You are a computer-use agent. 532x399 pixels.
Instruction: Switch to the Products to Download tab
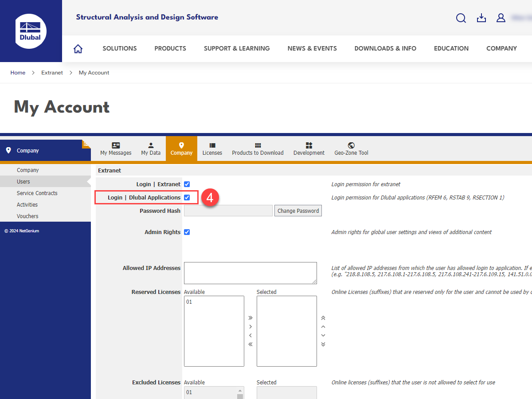point(258,149)
